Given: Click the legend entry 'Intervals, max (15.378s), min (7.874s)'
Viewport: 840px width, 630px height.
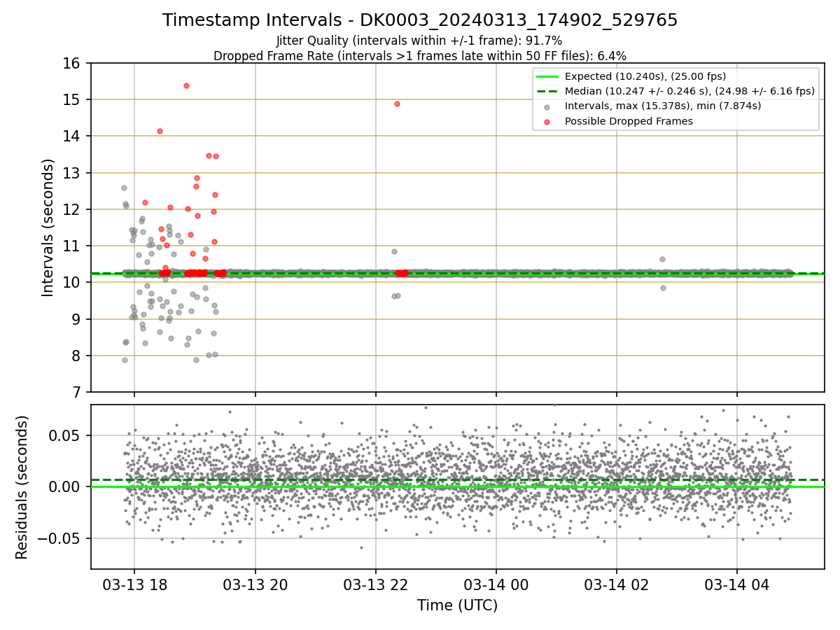Looking at the screenshot, I should 663,106.
